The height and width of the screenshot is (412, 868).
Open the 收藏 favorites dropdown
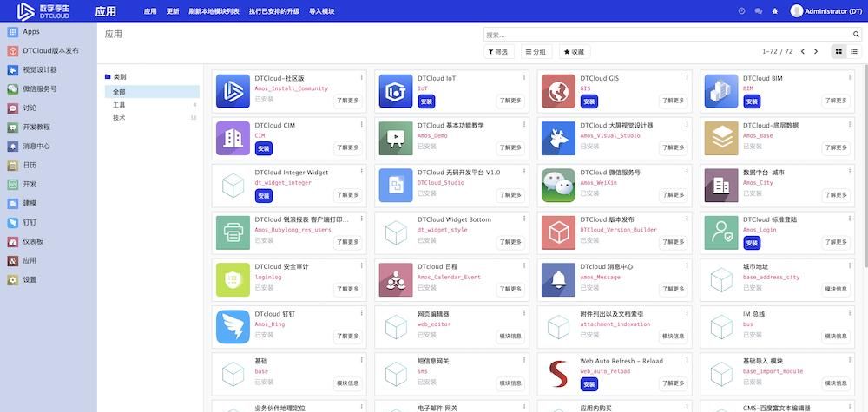(574, 51)
